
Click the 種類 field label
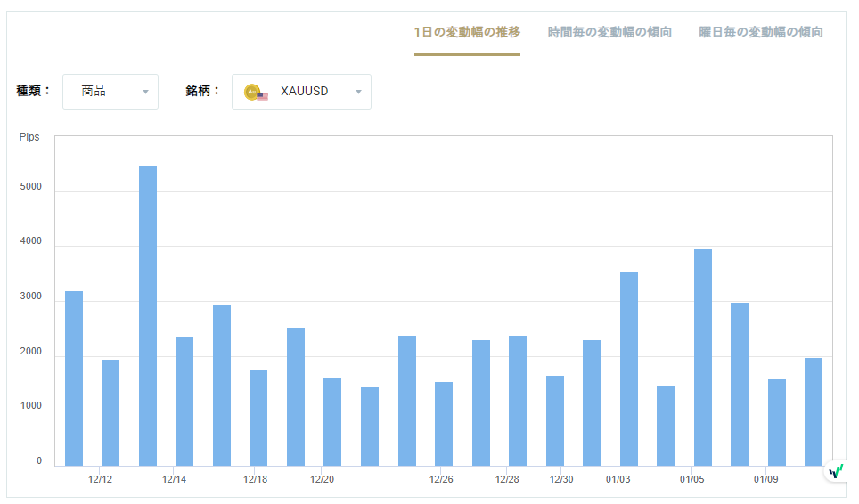tap(33, 91)
